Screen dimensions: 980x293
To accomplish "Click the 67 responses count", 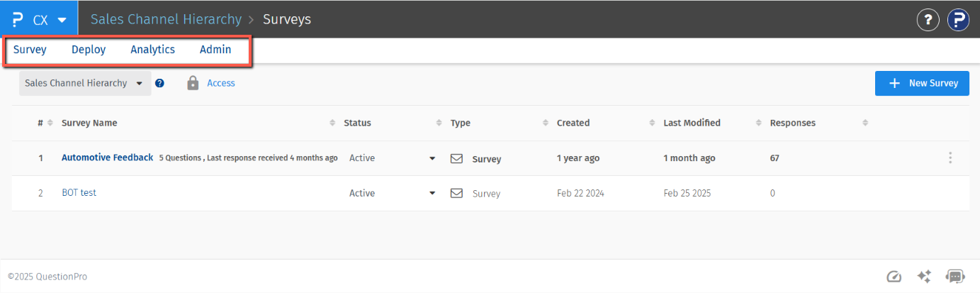I will click(x=775, y=158).
